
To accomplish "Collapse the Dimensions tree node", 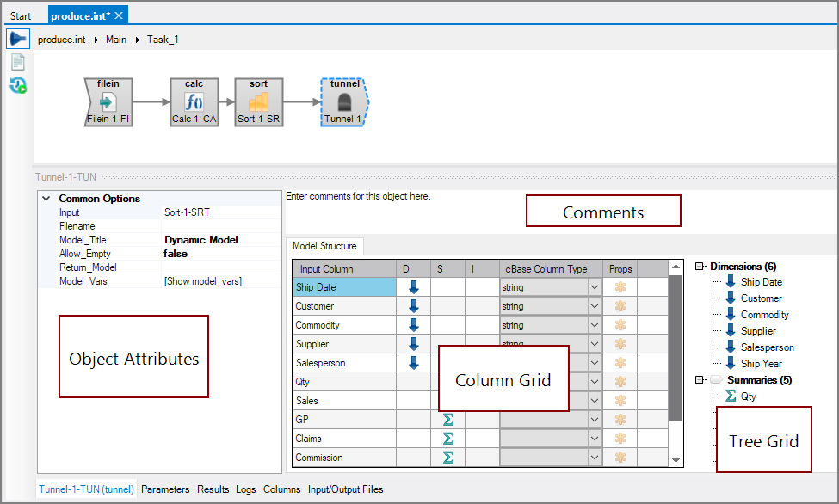I will (700, 267).
